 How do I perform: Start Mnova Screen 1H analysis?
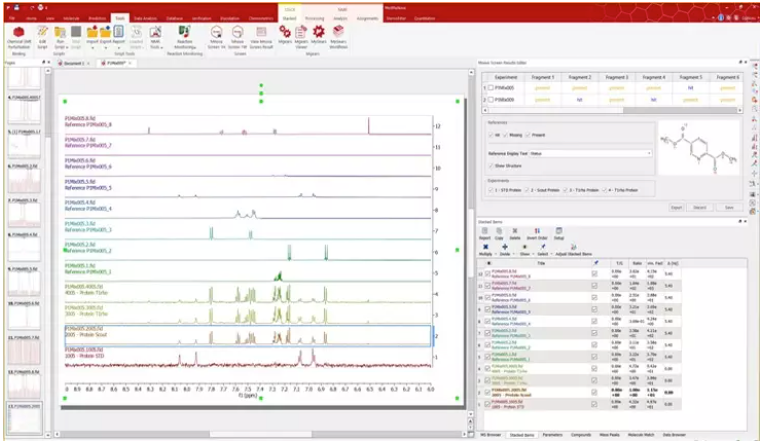pos(216,37)
